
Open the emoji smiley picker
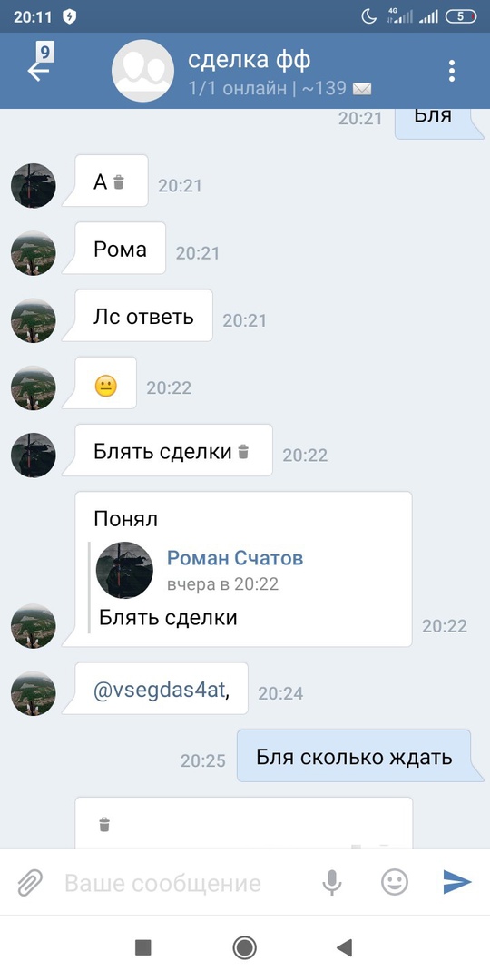click(x=395, y=883)
